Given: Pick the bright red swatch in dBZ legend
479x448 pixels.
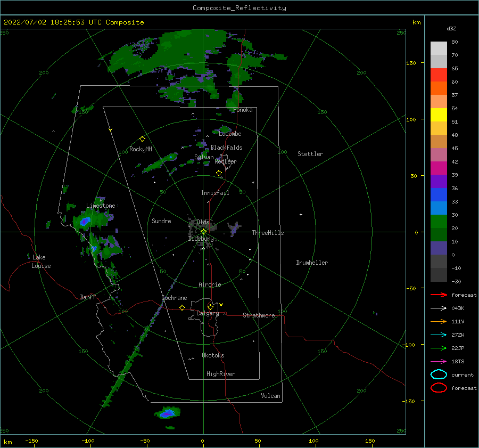Looking at the screenshot, I should (x=439, y=75).
